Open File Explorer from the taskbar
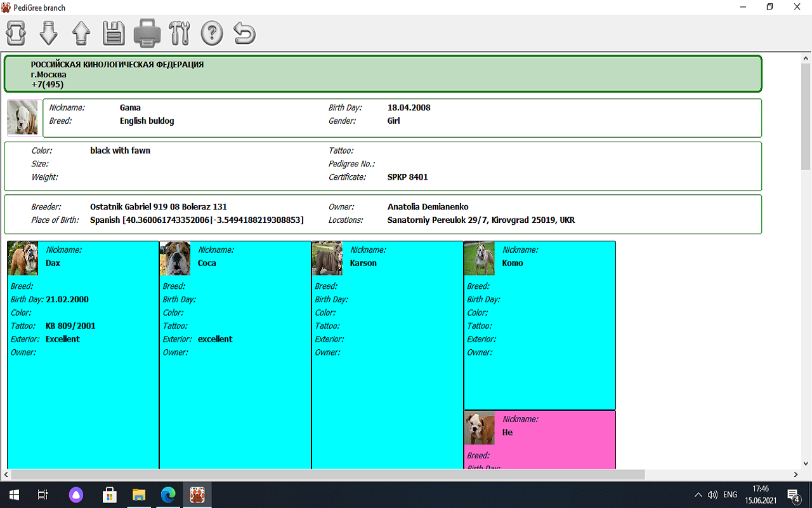812x508 pixels. [x=139, y=495]
